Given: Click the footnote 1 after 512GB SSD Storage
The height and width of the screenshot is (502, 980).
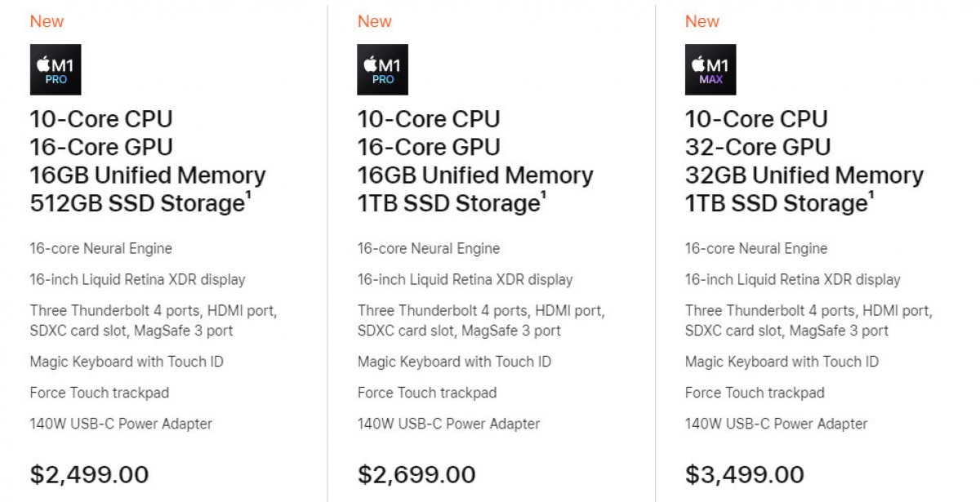Looking at the screenshot, I should (x=247, y=196).
